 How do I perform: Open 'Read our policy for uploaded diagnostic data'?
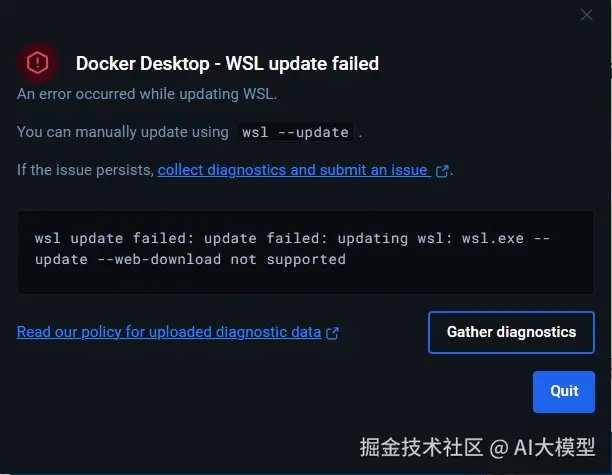coord(169,332)
